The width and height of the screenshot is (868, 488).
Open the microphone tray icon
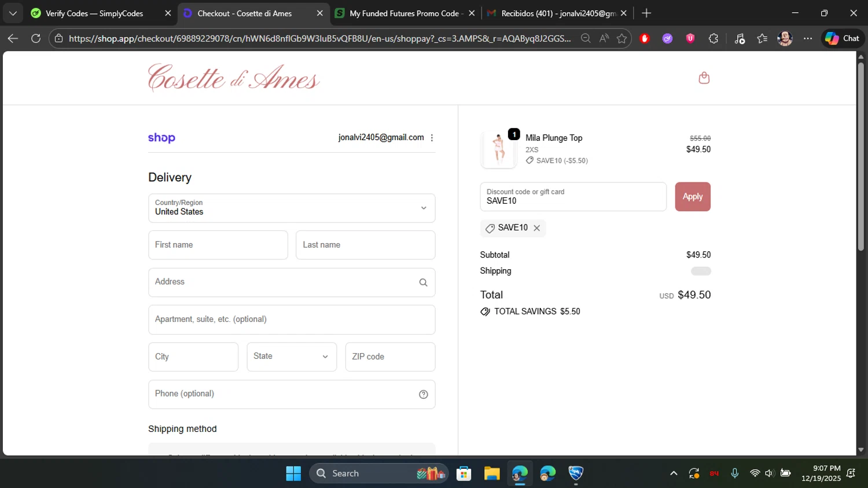pos(734,474)
